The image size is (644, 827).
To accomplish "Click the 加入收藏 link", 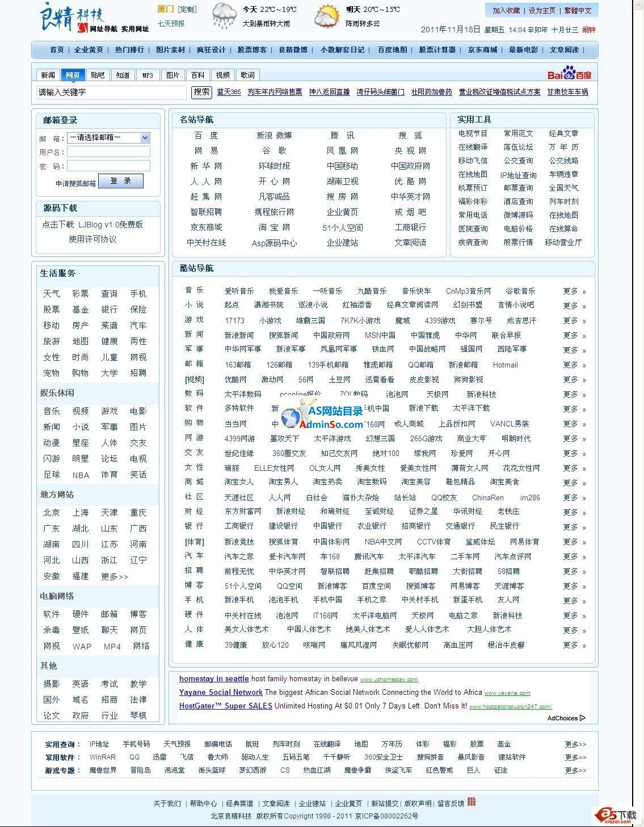I will click(506, 11).
